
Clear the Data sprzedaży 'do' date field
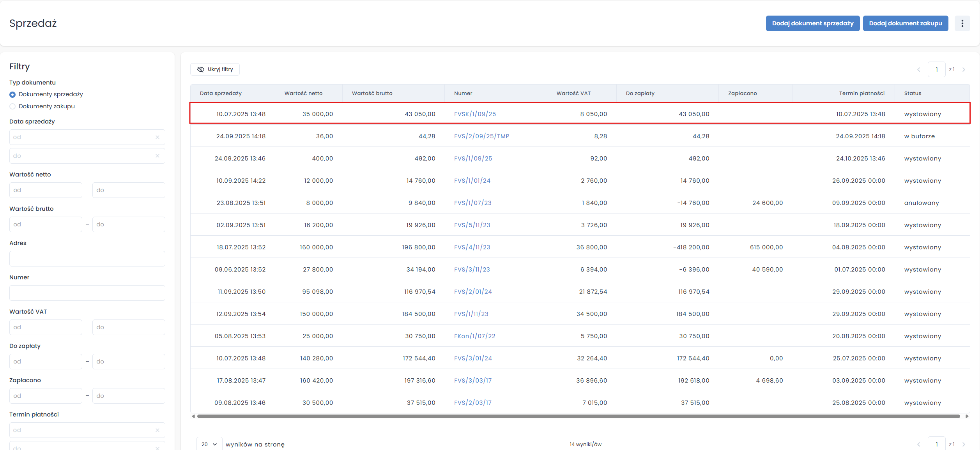[157, 156]
